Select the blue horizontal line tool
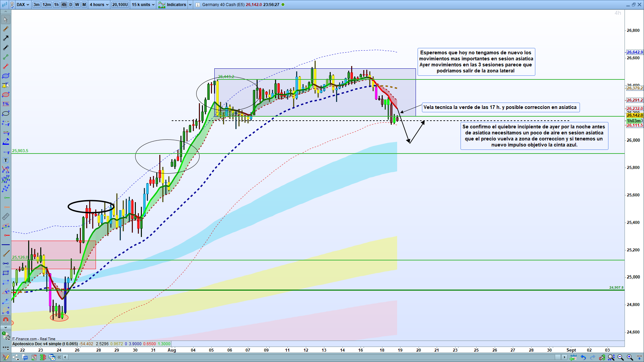The image size is (644, 362). coord(6,245)
